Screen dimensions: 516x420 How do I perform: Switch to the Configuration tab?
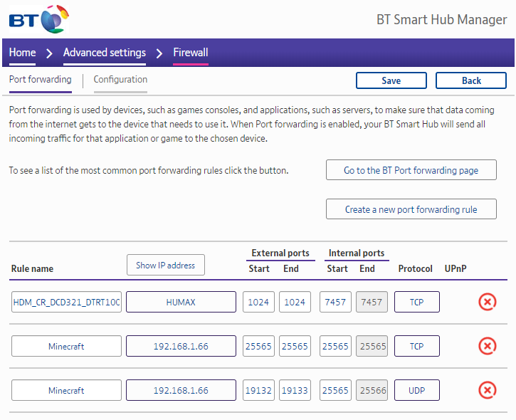(x=120, y=80)
